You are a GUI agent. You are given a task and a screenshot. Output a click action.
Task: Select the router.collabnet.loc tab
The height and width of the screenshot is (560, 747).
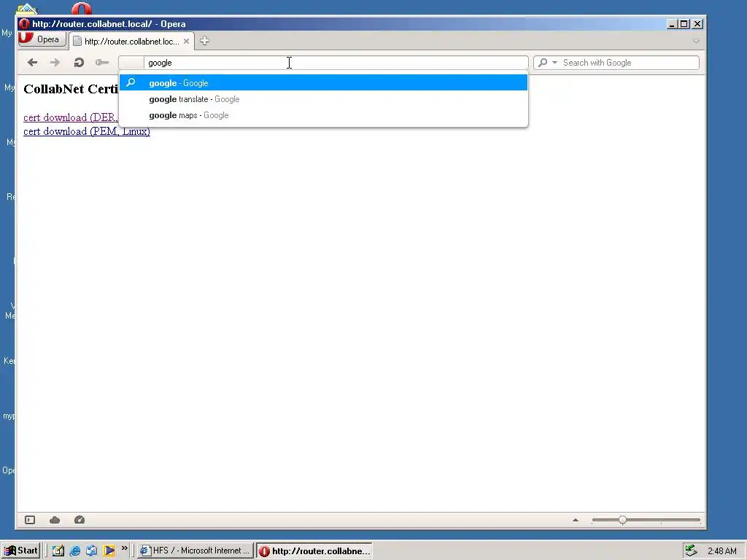coord(131,42)
